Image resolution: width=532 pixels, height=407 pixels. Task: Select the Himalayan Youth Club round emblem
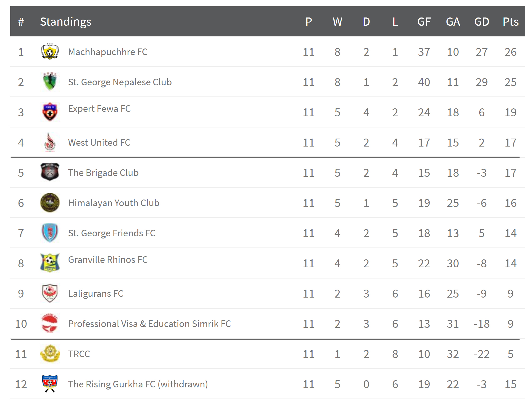pyautogui.click(x=50, y=202)
